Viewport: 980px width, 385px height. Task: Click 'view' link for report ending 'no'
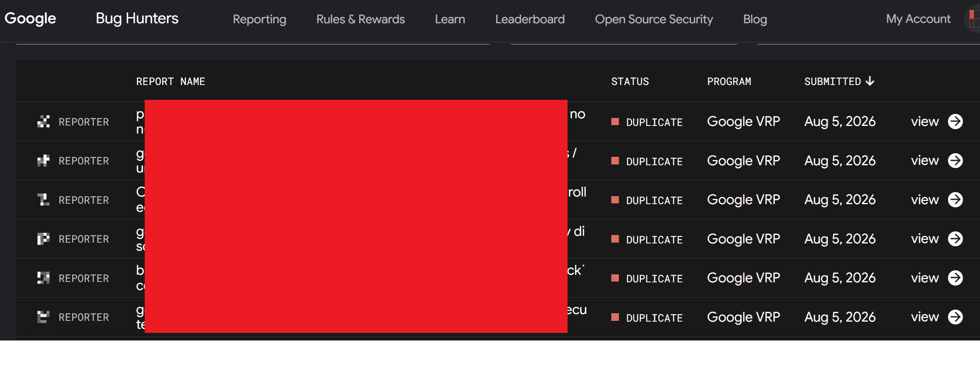coord(925,122)
